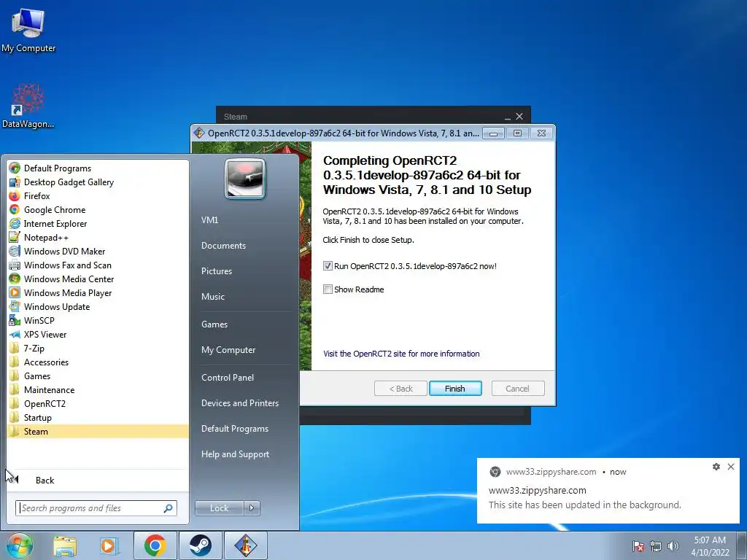Expand the OpenRCT2 folder
Viewport: 747px width, 560px height.
(37, 403)
